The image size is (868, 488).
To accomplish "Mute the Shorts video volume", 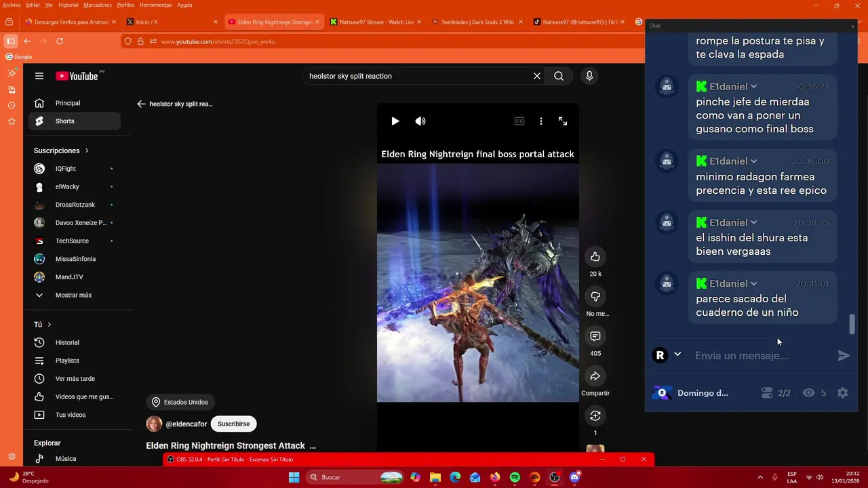I will click(x=420, y=121).
